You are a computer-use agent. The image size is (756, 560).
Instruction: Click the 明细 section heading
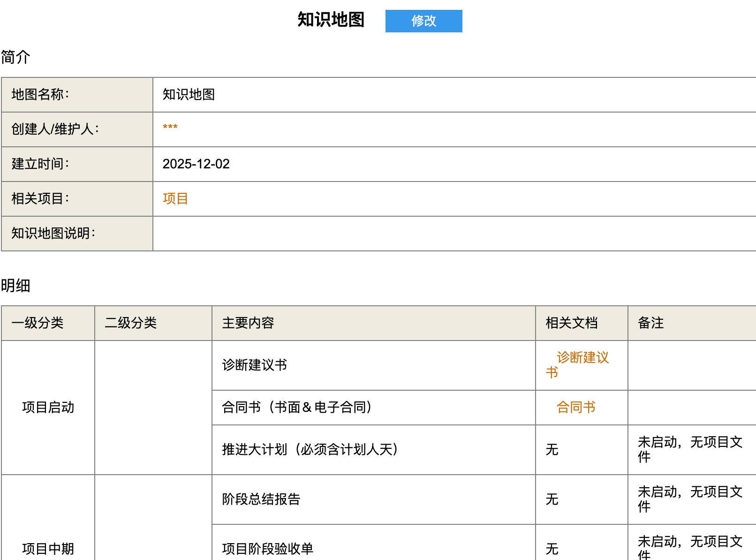[15, 286]
